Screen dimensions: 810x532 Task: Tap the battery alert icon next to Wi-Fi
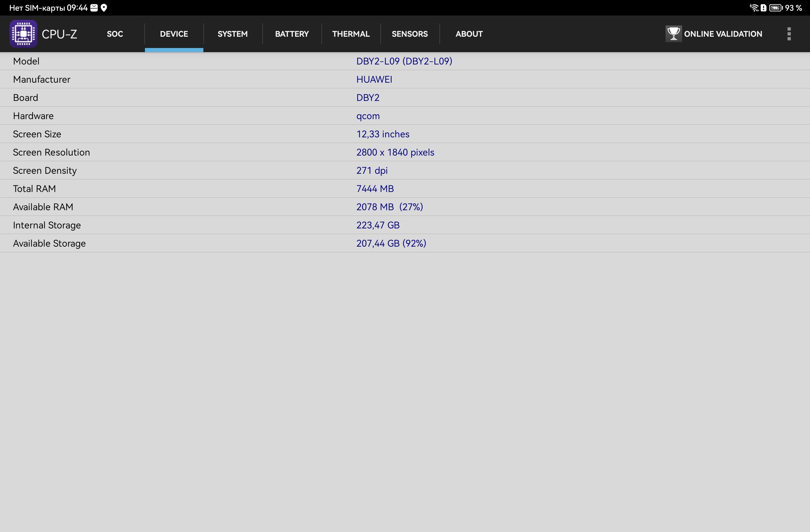[x=763, y=8]
